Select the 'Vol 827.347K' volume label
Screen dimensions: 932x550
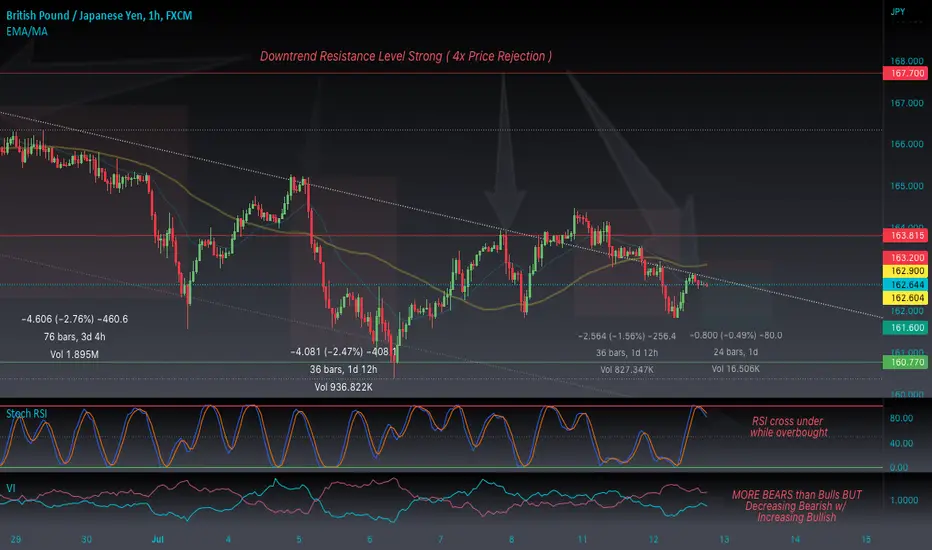tap(627, 370)
